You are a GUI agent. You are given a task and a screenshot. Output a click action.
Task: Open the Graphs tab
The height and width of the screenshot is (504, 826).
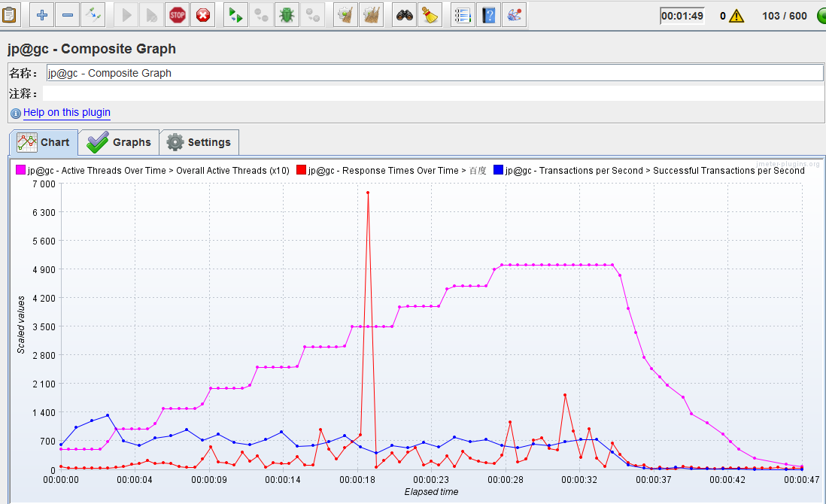(119, 142)
